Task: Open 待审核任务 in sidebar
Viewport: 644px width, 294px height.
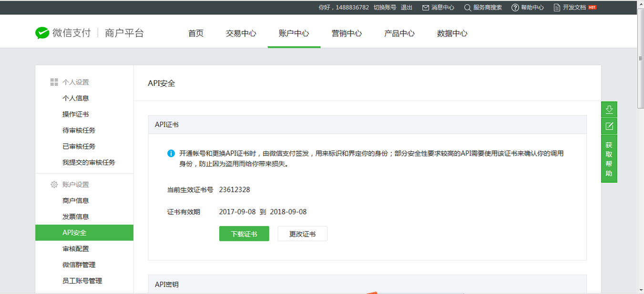Action: (79, 130)
